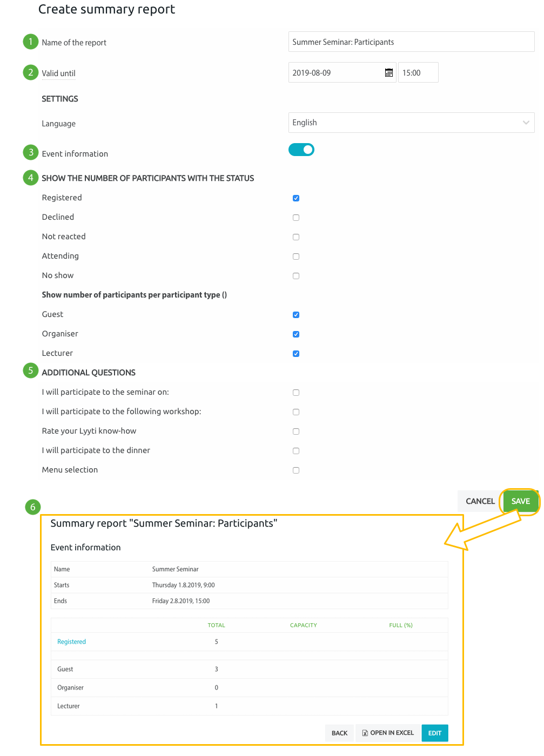The image size is (544, 756).
Task: Toggle the Event information switch off
Action: click(x=301, y=150)
